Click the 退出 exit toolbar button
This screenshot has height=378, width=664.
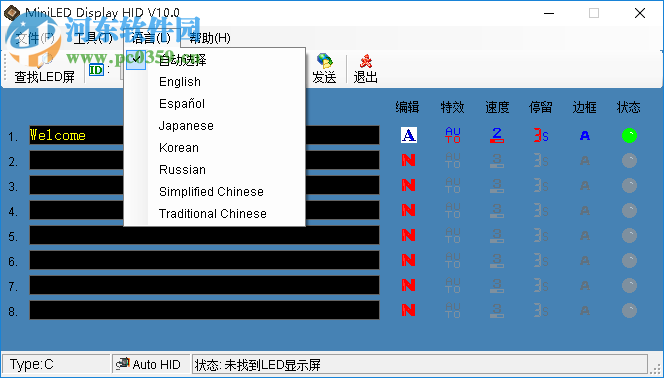(x=365, y=69)
